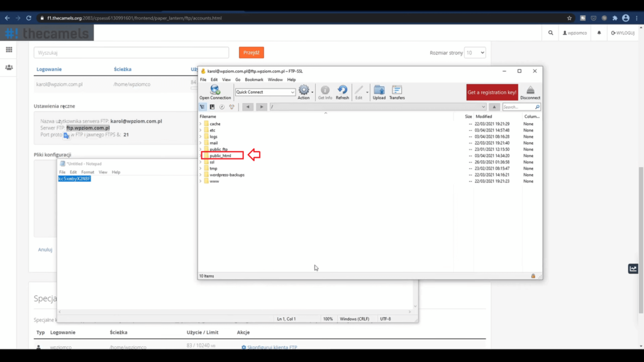Click the cPanel notifications bell icon
The height and width of the screenshot is (362, 644).
[x=599, y=33]
